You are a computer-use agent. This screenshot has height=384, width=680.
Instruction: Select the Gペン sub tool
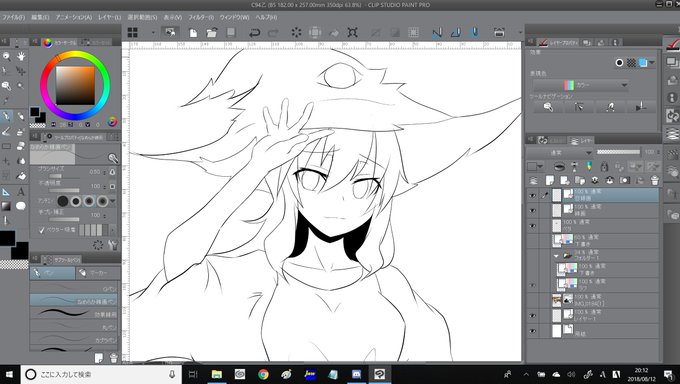coord(74,288)
